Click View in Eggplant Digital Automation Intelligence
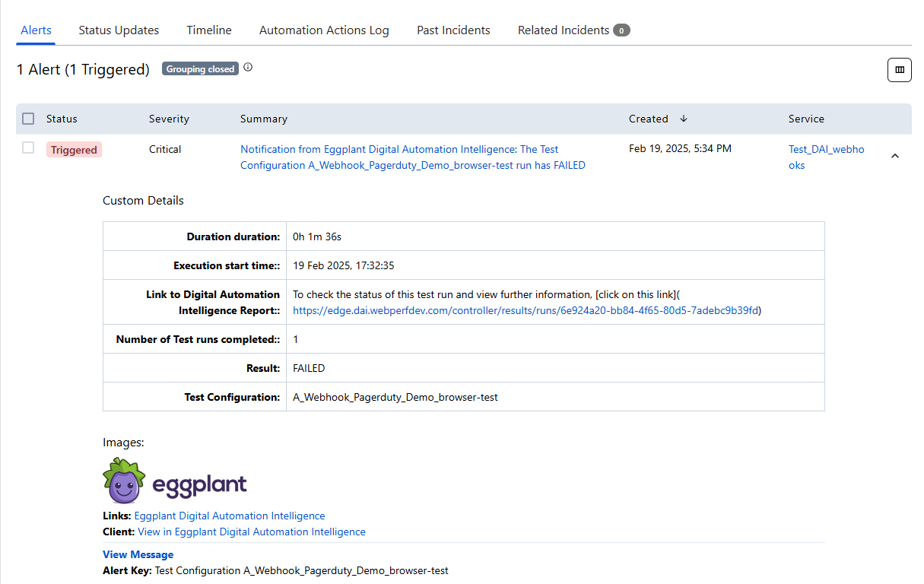Viewport: 924px width, 584px height. coord(252,532)
